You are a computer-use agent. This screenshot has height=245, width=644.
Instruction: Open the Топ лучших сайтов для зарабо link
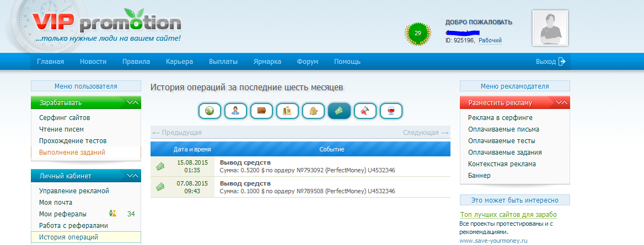click(x=508, y=215)
